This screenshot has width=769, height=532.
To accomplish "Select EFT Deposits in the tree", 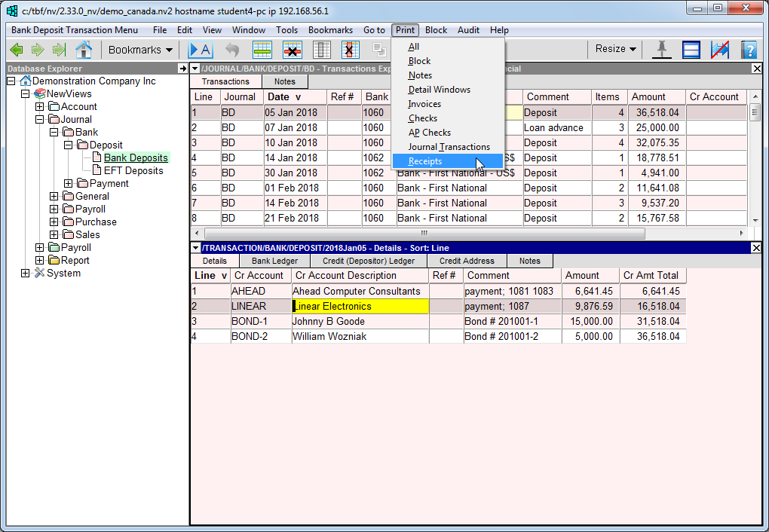I will 133,171.
